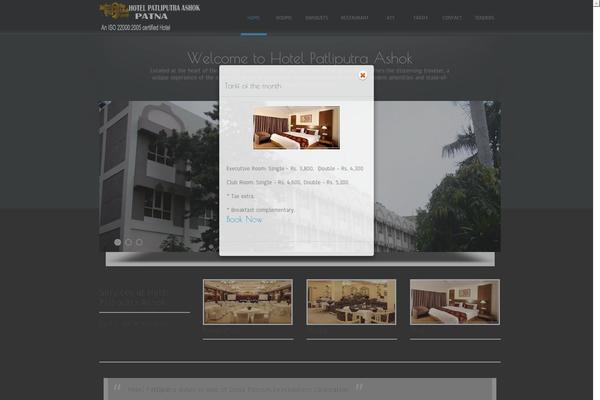
Task: Select the second slideshow dot indicator
Action: point(128,242)
